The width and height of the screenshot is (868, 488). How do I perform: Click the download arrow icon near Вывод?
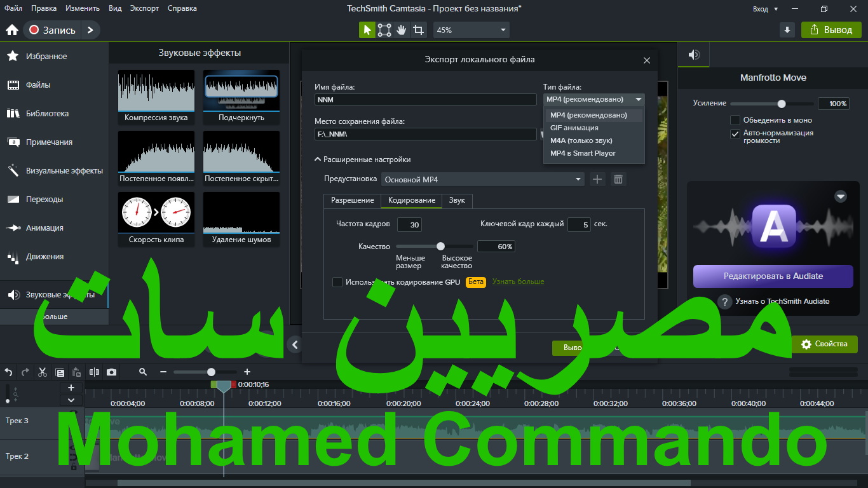[x=787, y=30]
